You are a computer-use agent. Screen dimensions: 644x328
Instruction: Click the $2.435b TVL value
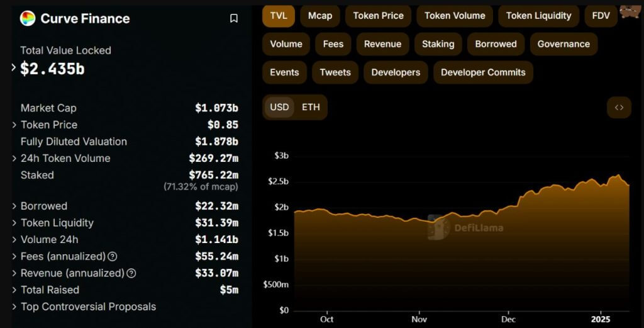point(52,69)
